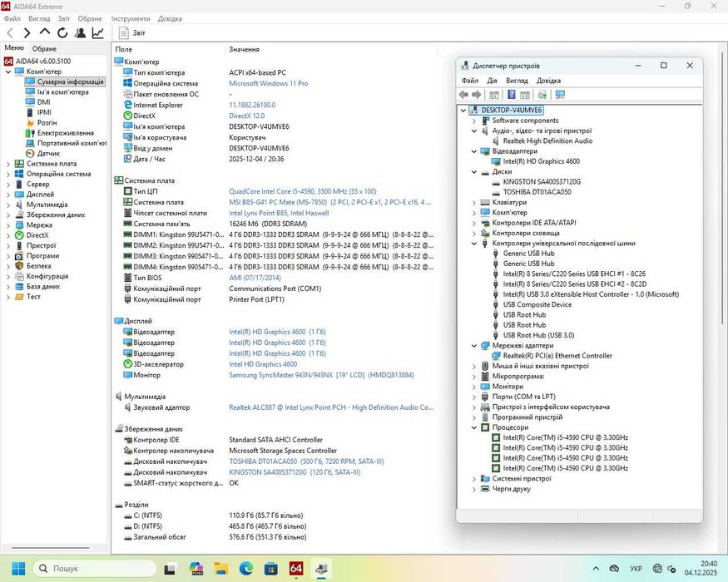
Task: Expand the Операційна система sidebar node
Action: pos(7,174)
